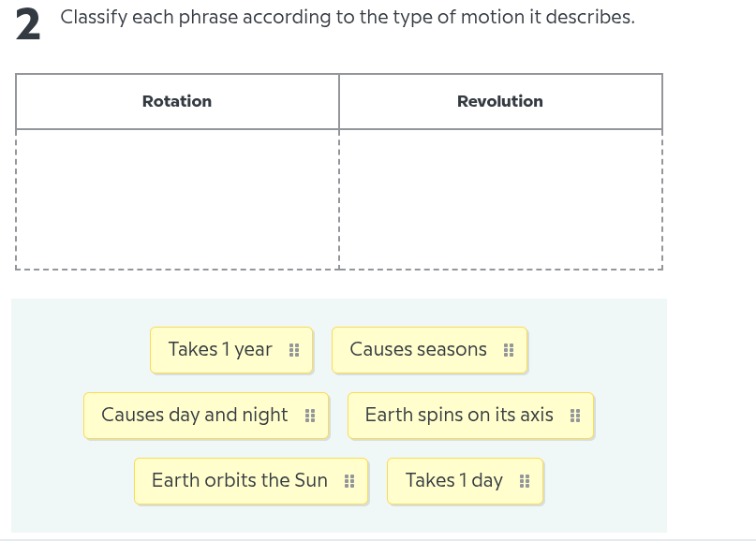Click drag handle on Causes seasons chip

[509, 350]
